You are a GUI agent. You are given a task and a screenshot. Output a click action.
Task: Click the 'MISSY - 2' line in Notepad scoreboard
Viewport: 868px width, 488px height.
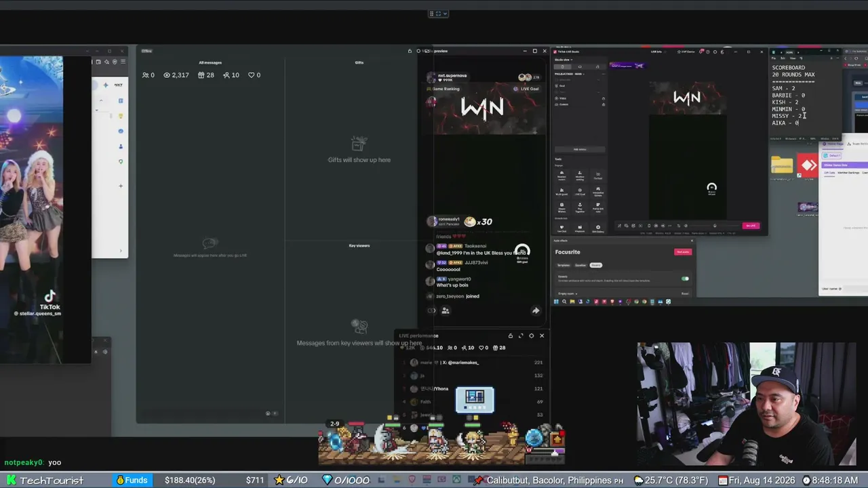pyautogui.click(x=788, y=116)
